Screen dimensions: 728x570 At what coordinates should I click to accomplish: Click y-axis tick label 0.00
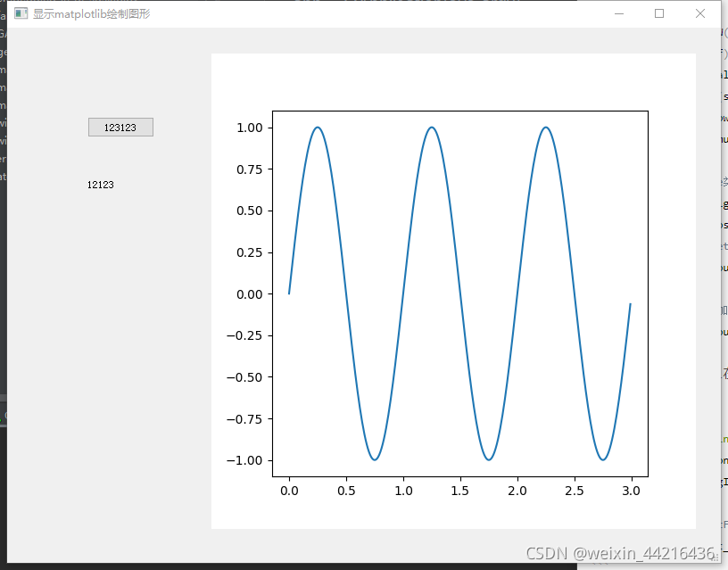tap(250, 294)
